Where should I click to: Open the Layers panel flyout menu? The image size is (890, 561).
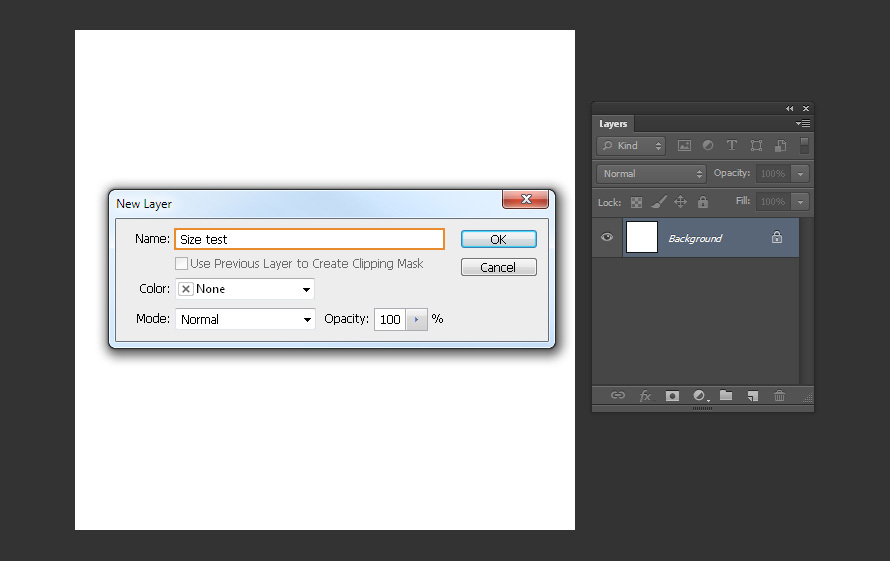[803, 124]
